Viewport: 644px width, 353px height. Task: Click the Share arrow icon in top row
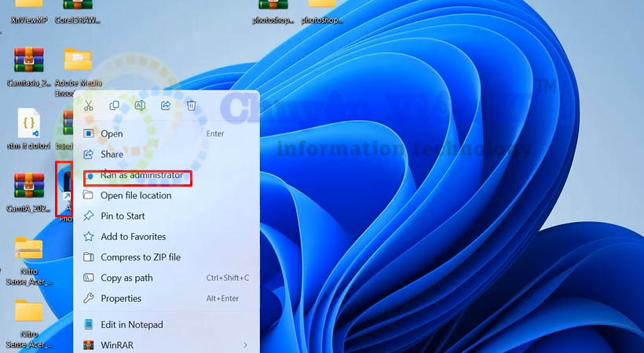166,106
